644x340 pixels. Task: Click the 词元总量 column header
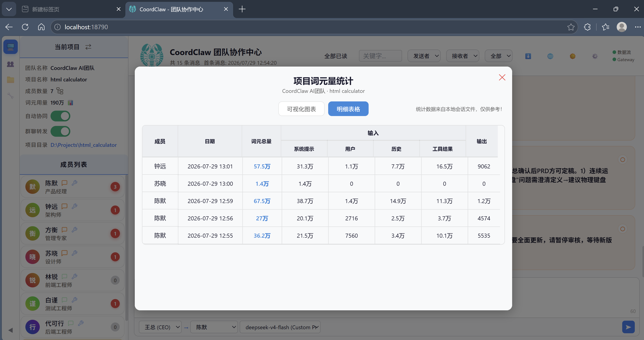coord(261,141)
